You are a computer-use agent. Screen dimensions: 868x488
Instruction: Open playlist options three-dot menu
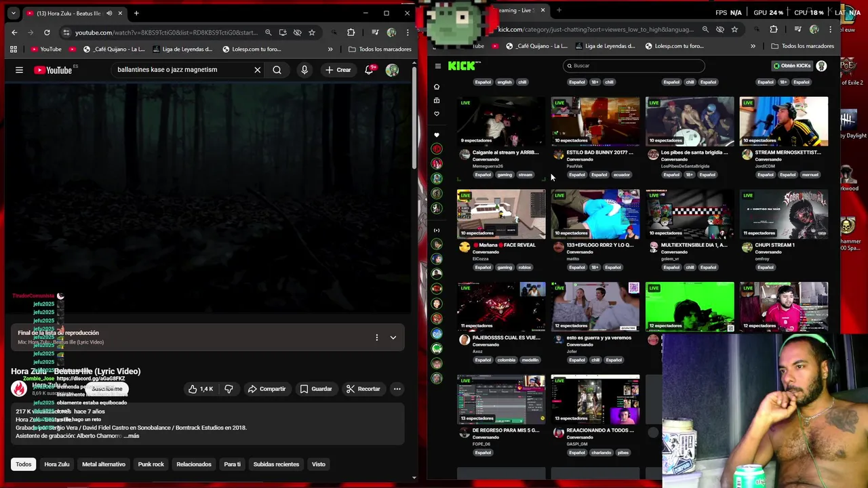(376, 338)
